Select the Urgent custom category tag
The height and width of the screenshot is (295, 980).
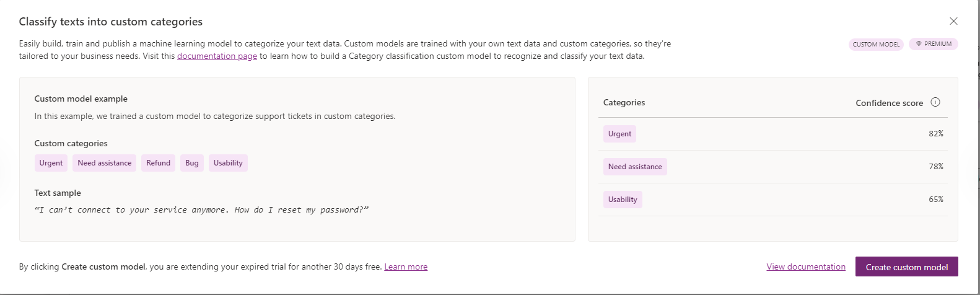(x=51, y=163)
